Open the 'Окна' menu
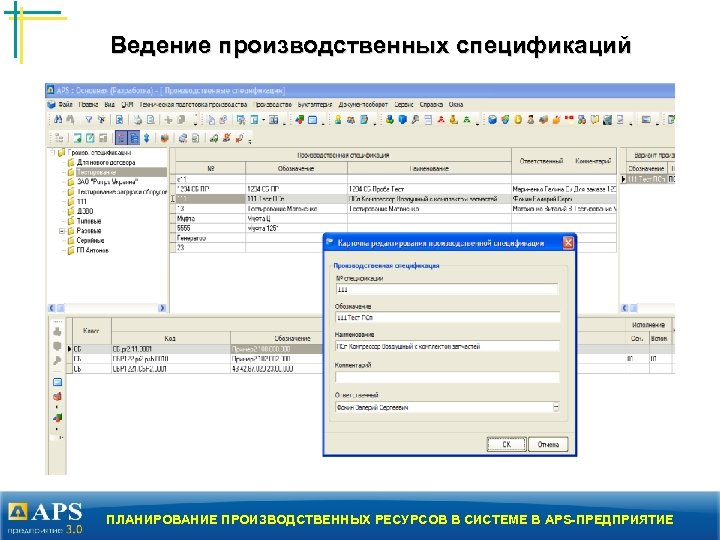720x540 pixels. pos(456,104)
